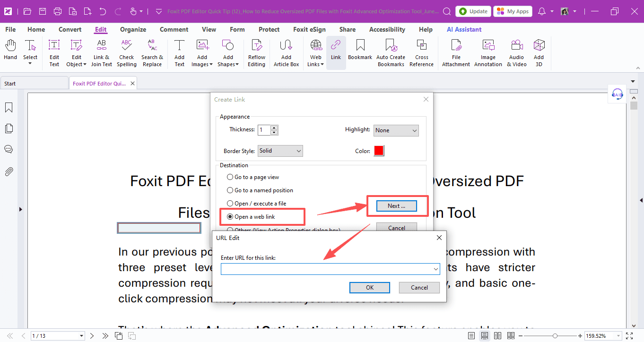Open the notifications bell
The width and height of the screenshot is (644, 342).
tap(542, 11)
